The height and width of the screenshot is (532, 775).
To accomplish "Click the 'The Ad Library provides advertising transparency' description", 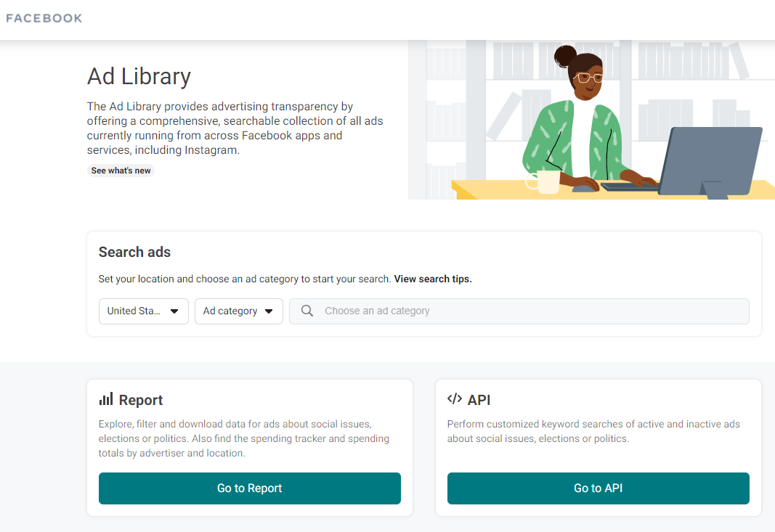I will pyautogui.click(x=235, y=128).
